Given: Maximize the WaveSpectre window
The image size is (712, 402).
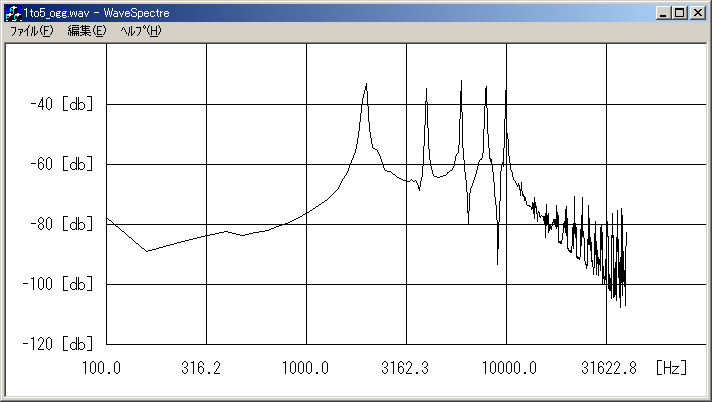Looking at the screenshot, I should [x=680, y=13].
